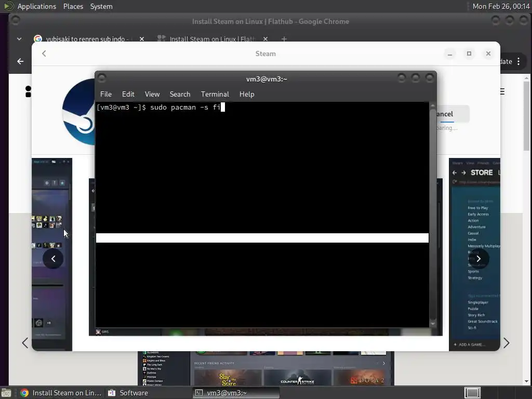Switch to Install Steam on Linux Chrome tab

coord(212,39)
